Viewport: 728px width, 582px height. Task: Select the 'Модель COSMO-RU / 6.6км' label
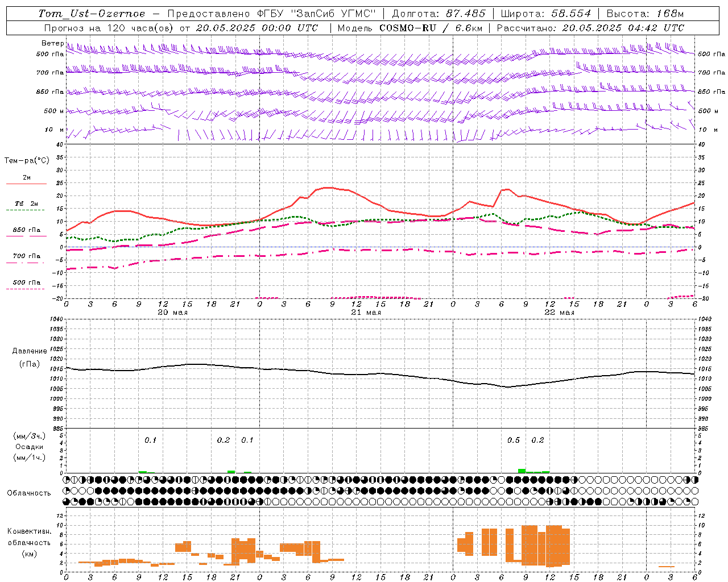tap(409, 28)
